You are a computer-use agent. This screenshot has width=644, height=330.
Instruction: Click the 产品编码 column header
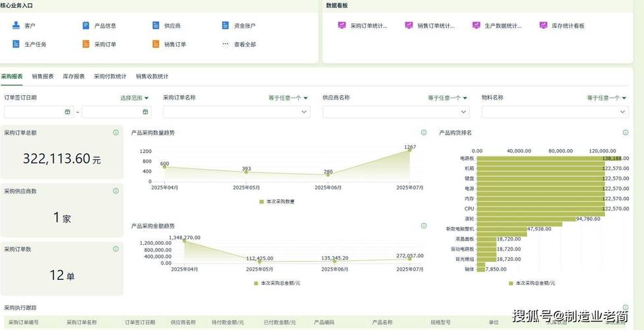(324, 322)
